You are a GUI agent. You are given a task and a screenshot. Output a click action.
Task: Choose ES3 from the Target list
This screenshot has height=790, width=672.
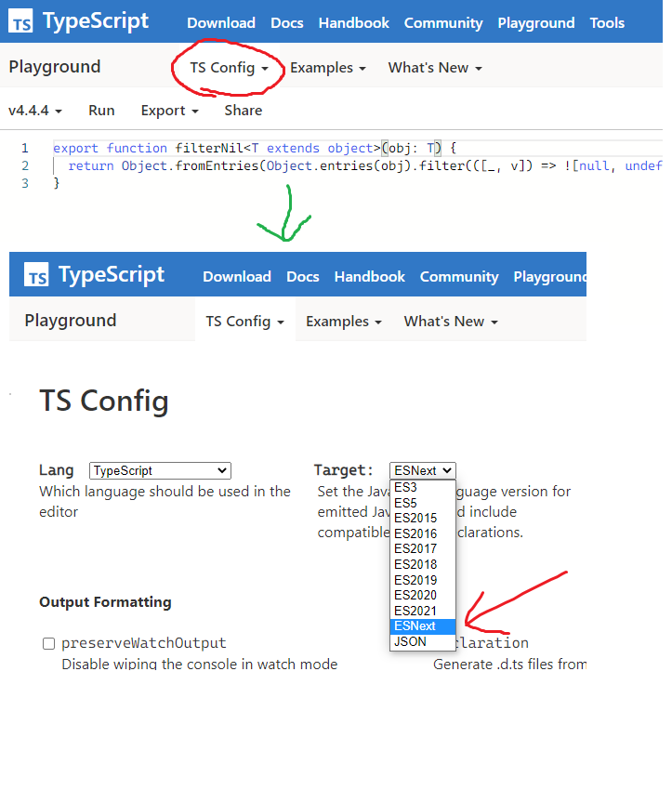(x=423, y=487)
